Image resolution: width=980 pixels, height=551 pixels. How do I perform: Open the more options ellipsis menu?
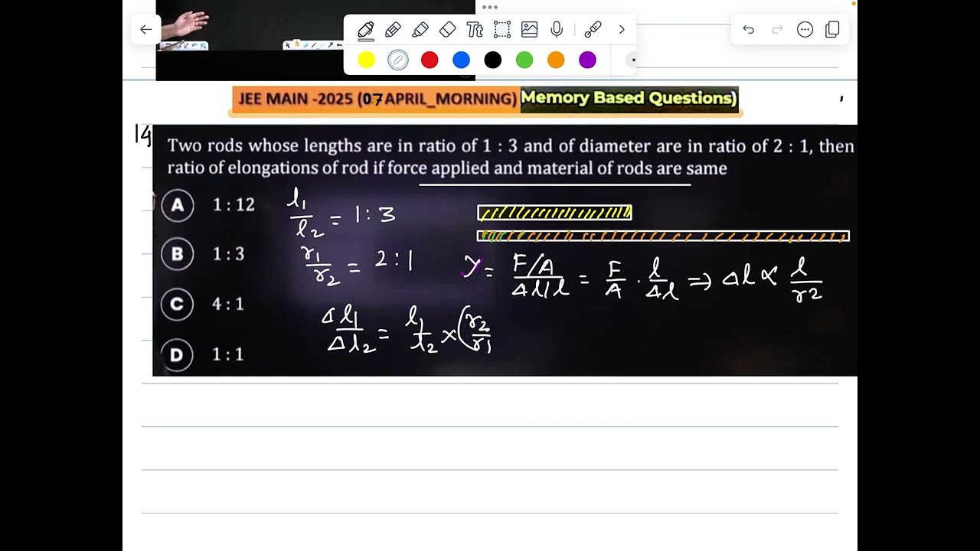(x=805, y=30)
